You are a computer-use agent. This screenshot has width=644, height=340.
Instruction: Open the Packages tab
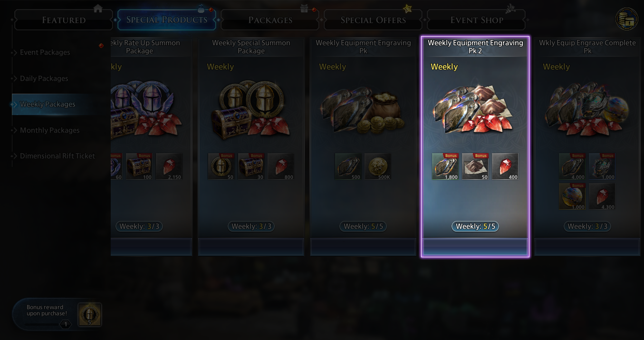coord(270,20)
